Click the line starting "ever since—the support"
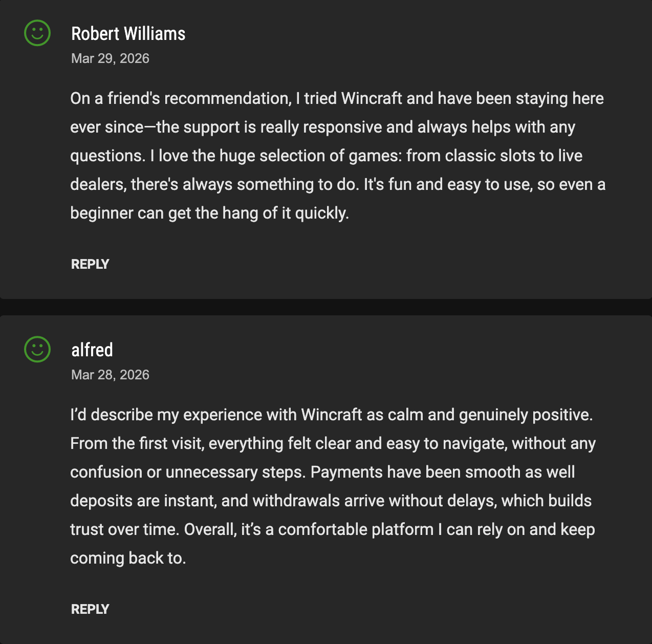 (322, 127)
